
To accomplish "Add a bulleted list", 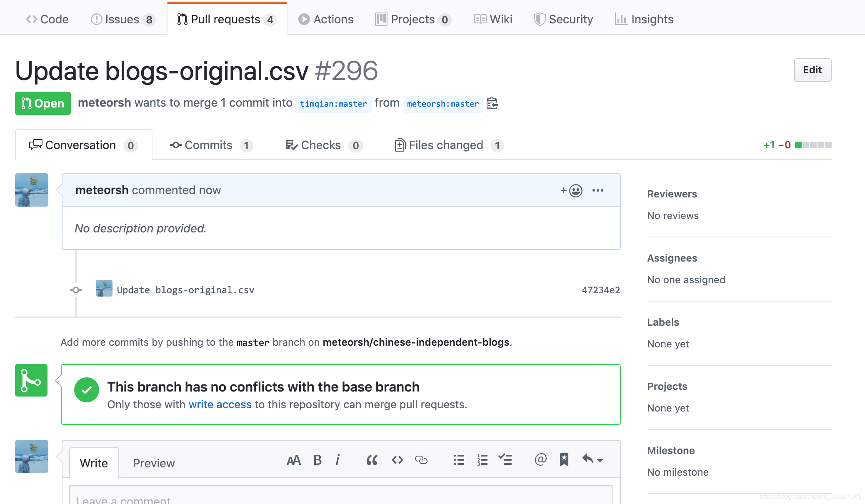I will [x=459, y=460].
